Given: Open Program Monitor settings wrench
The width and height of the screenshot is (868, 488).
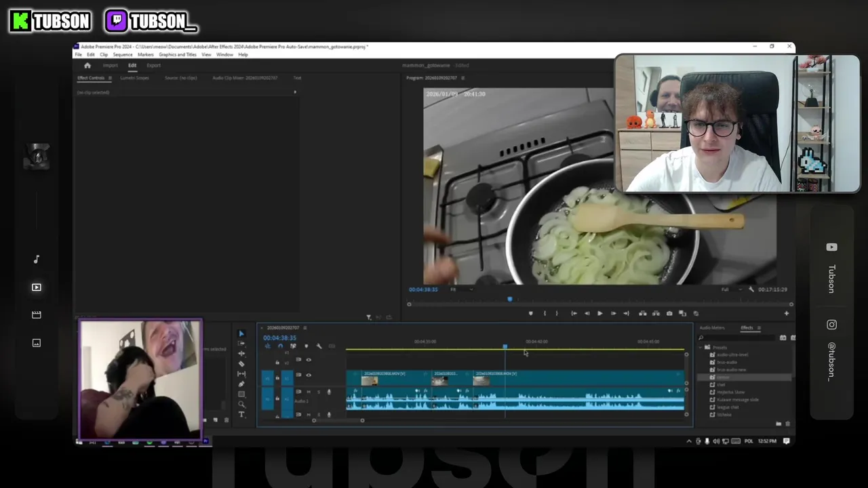Looking at the screenshot, I should coord(751,289).
